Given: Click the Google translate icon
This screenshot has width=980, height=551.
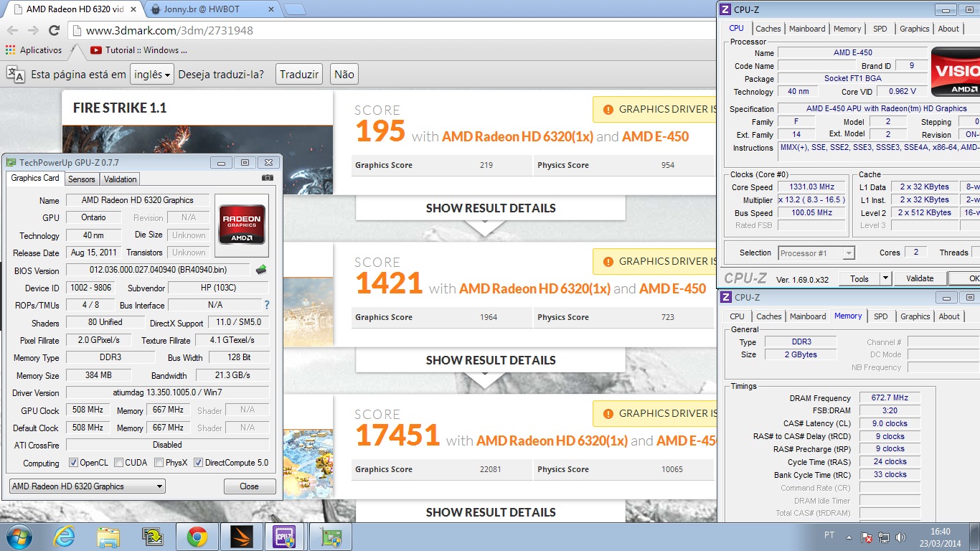Looking at the screenshot, I should (x=16, y=74).
